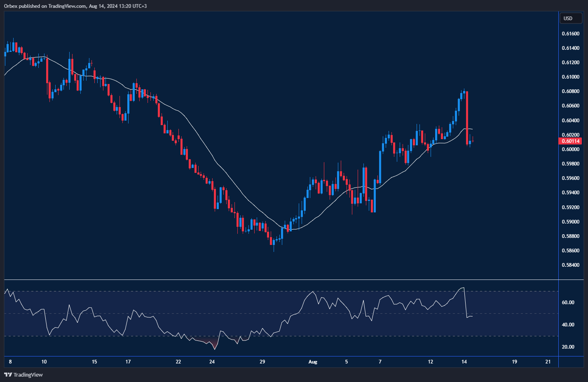Click the TradingView text in the footer

(28, 375)
